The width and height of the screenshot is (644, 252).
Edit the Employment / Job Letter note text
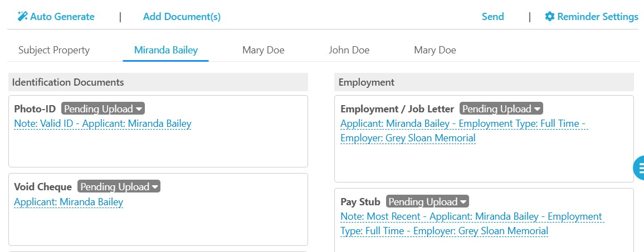pyautogui.click(x=465, y=131)
